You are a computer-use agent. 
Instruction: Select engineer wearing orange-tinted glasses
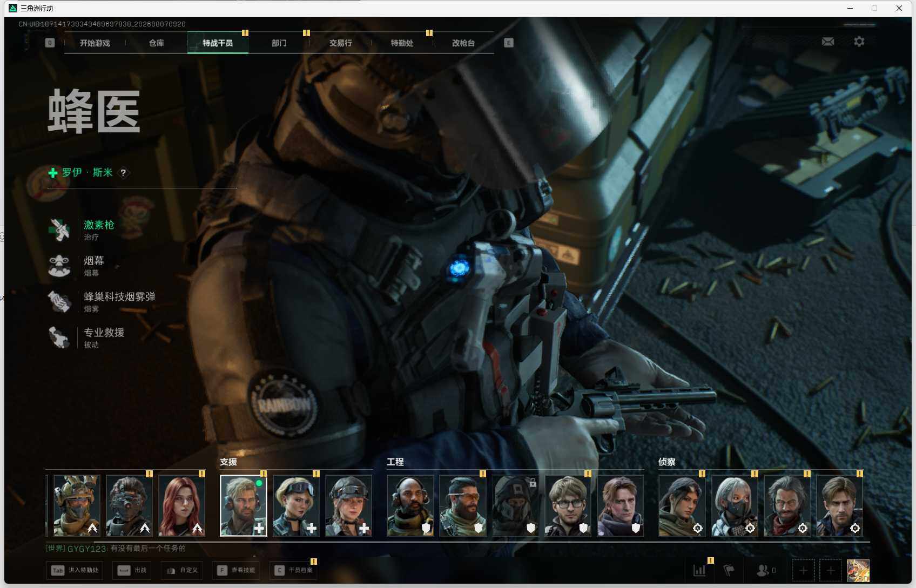click(x=463, y=505)
